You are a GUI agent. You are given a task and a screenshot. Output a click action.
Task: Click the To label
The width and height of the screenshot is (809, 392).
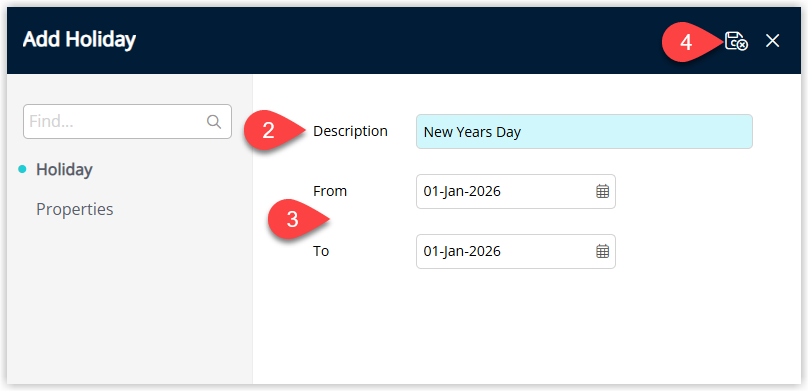click(x=321, y=251)
